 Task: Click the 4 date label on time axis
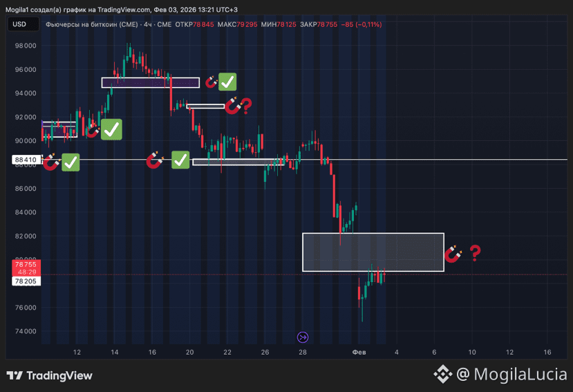[397, 352]
